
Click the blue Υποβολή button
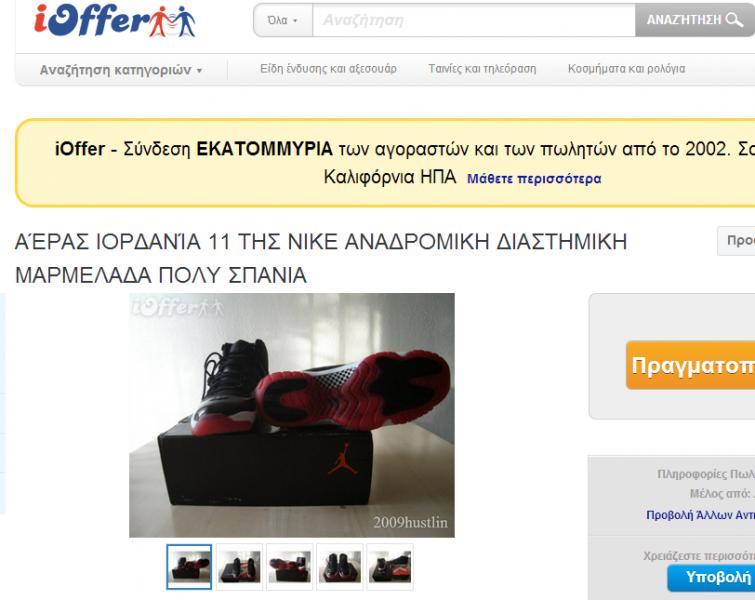coord(711,577)
